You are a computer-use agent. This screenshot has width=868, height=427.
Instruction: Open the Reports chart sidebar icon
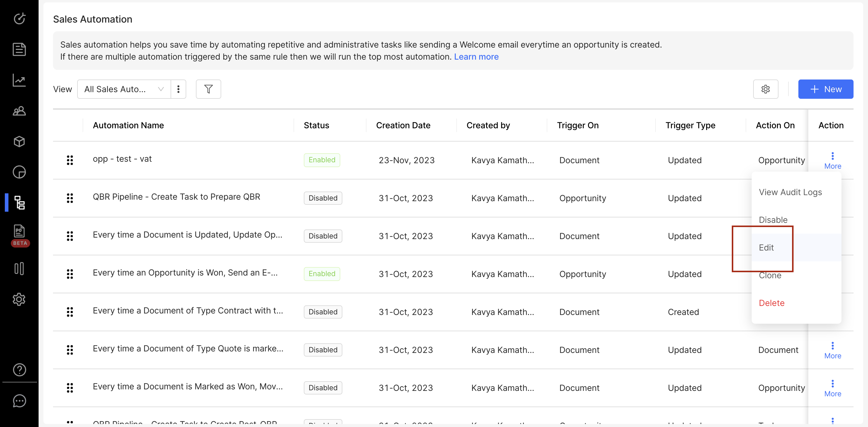click(x=19, y=80)
